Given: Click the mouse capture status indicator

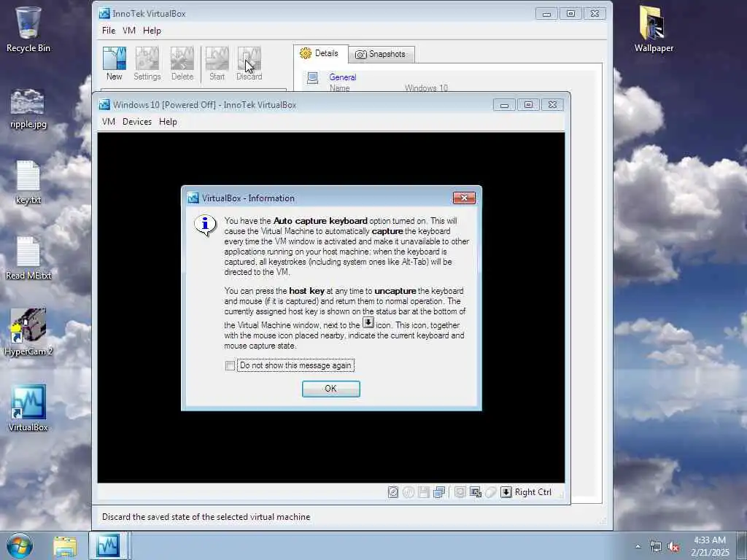Looking at the screenshot, I should click(491, 492).
